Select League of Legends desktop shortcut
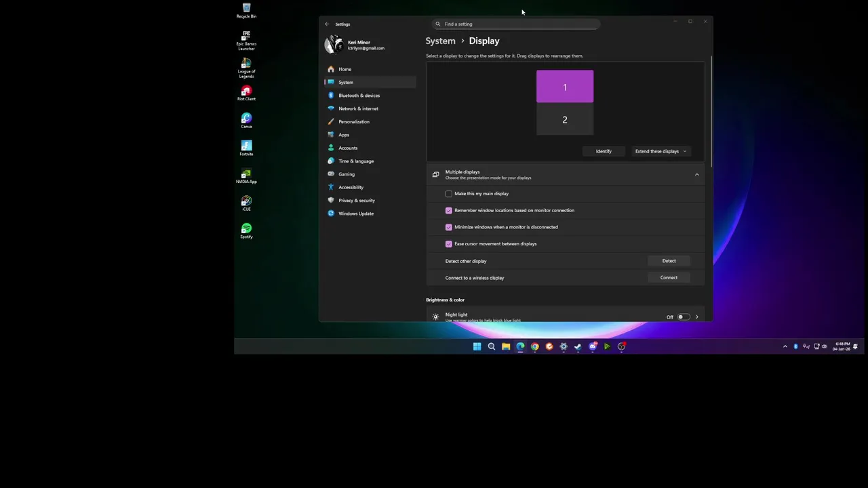 246,68
